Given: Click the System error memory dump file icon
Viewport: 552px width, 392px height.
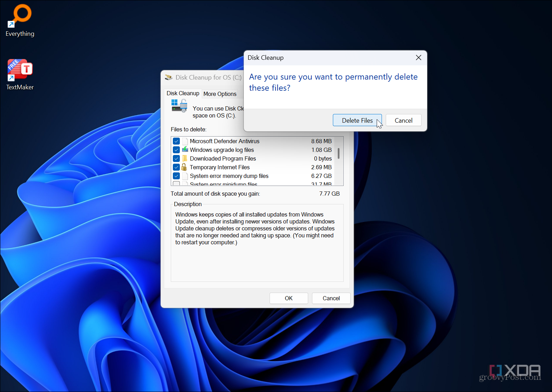Looking at the screenshot, I should pyautogui.click(x=185, y=176).
